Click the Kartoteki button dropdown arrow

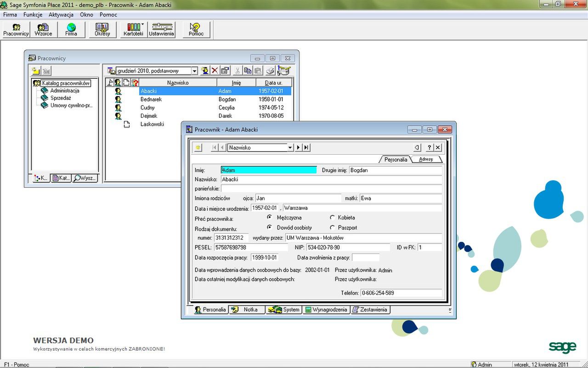(x=143, y=24)
